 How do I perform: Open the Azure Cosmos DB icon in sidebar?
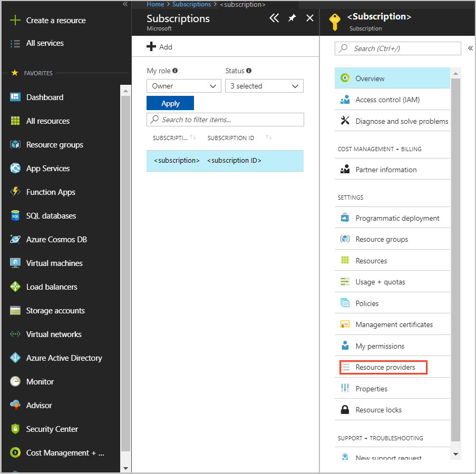click(x=15, y=240)
